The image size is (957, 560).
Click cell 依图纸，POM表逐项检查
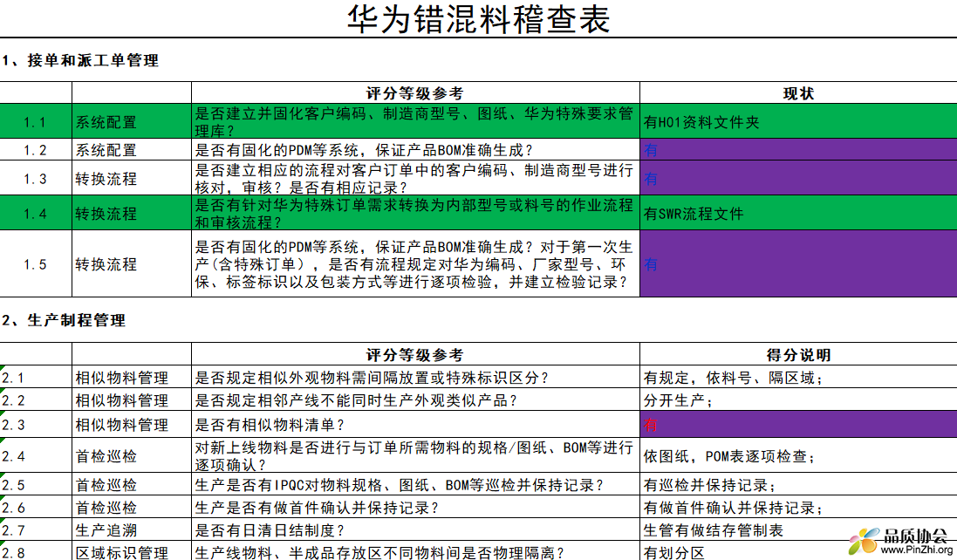[798, 455]
